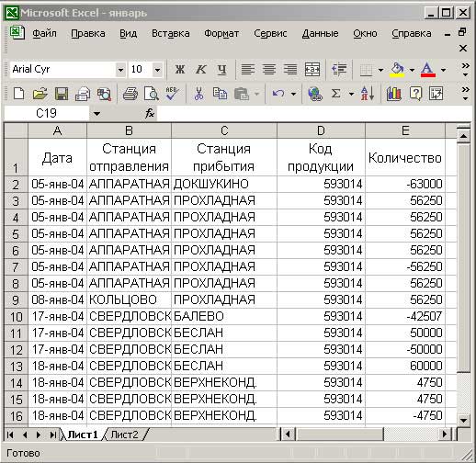The width and height of the screenshot is (476, 463).
Task: Click the formula bar input field
Action: 314,114
